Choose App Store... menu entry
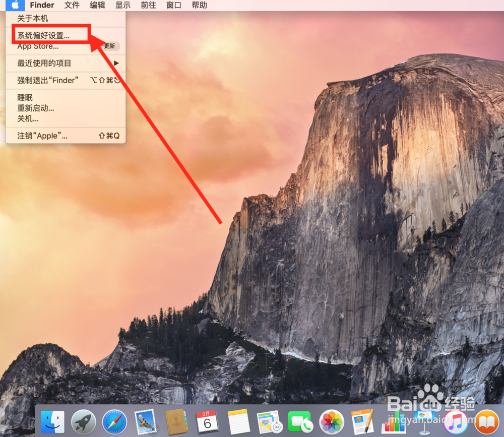Screen dimensions: 504x437 [x=66, y=46]
